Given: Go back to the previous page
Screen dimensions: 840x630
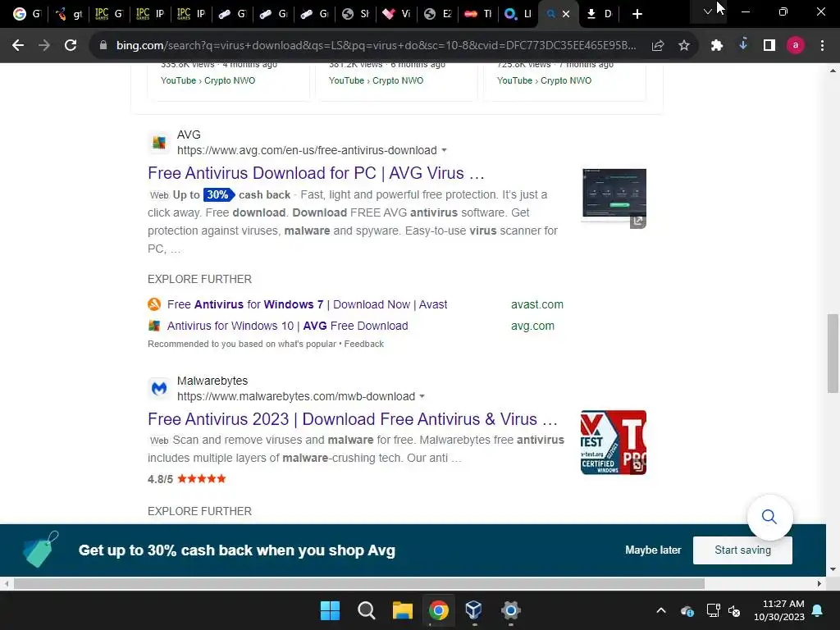Looking at the screenshot, I should click(x=18, y=46).
